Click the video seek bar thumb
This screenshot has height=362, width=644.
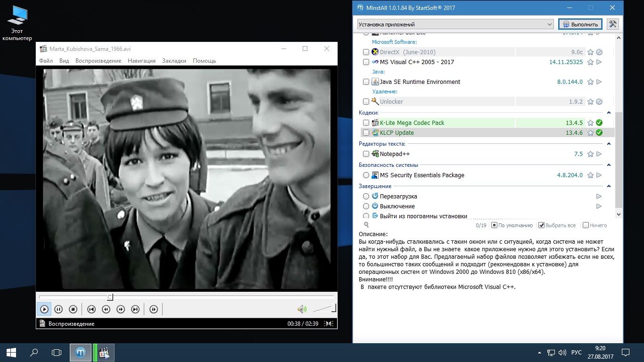tap(110, 297)
